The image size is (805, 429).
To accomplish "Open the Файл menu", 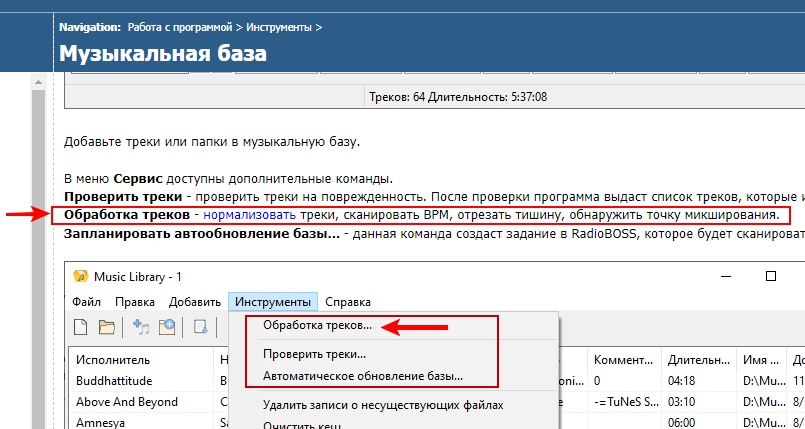I will tap(87, 301).
